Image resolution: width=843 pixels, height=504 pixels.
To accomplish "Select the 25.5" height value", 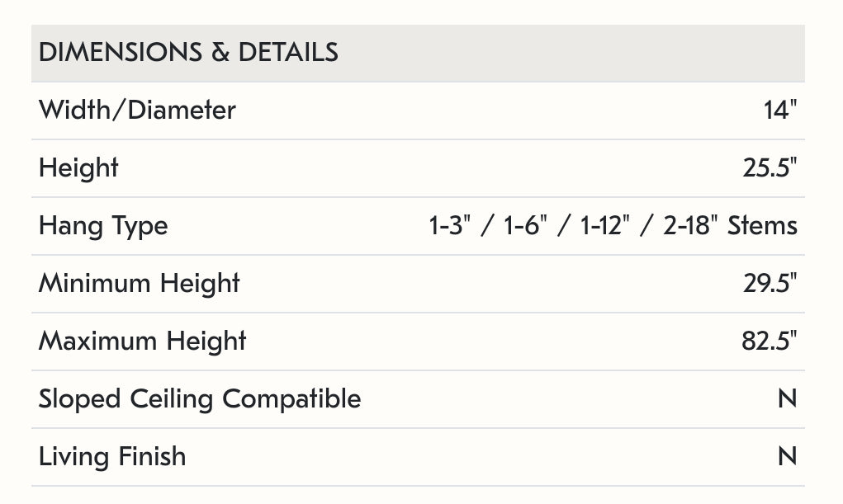I will [x=770, y=168].
